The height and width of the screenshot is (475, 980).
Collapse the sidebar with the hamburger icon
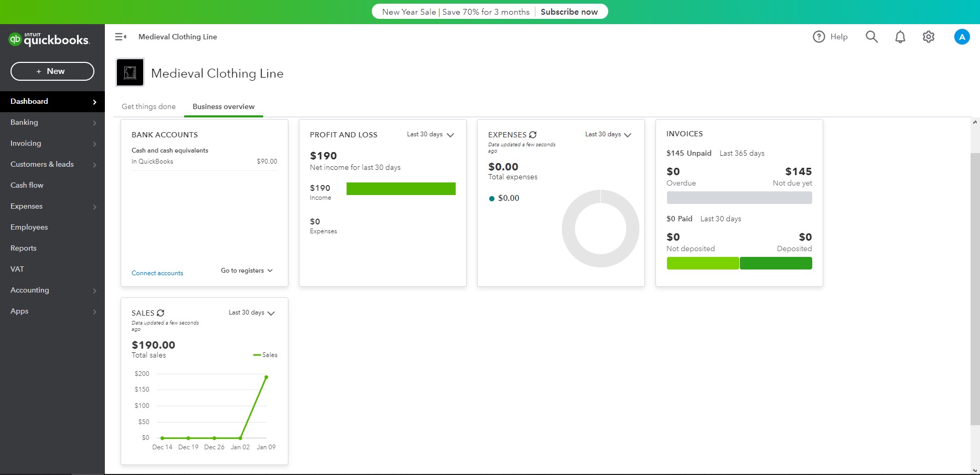coord(121,37)
